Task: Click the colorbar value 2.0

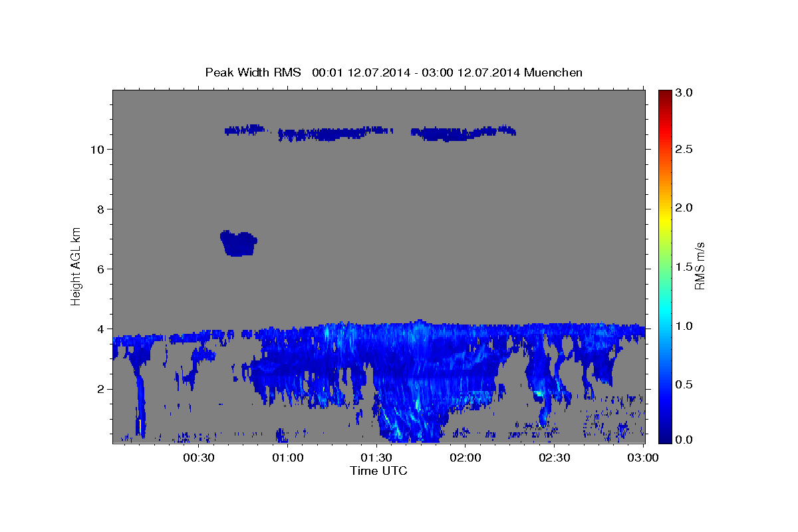Action: [685, 208]
